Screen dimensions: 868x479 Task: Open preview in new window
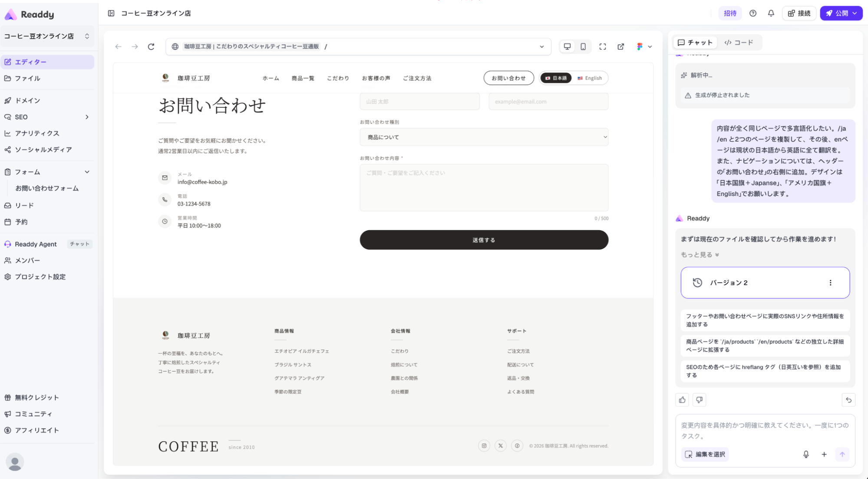coord(621,46)
